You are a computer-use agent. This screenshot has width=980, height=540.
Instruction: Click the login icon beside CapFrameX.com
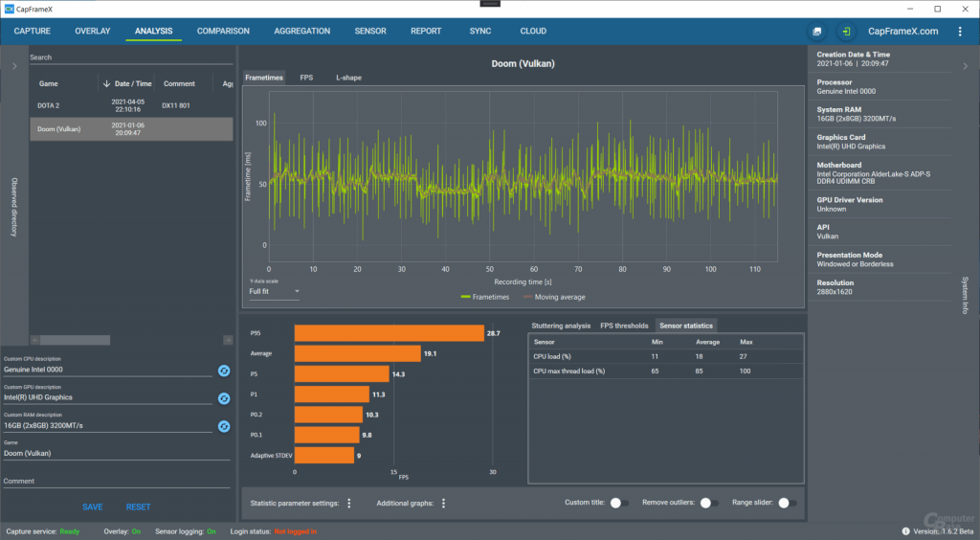(846, 32)
